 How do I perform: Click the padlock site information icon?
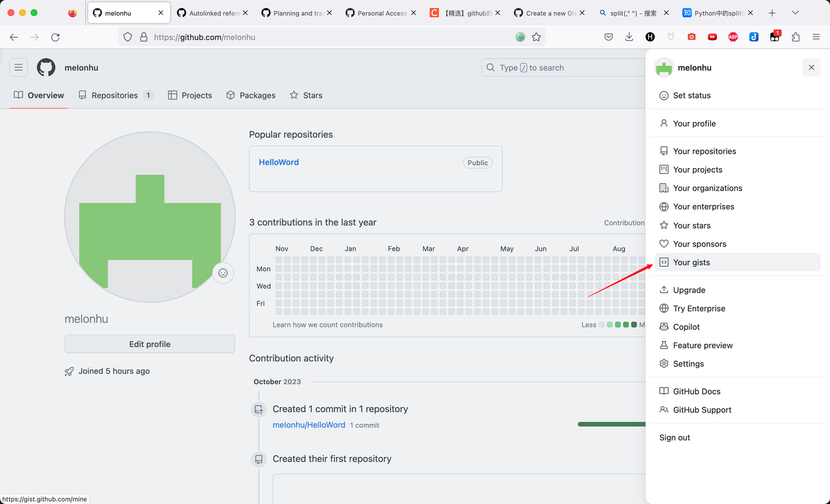[144, 37]
